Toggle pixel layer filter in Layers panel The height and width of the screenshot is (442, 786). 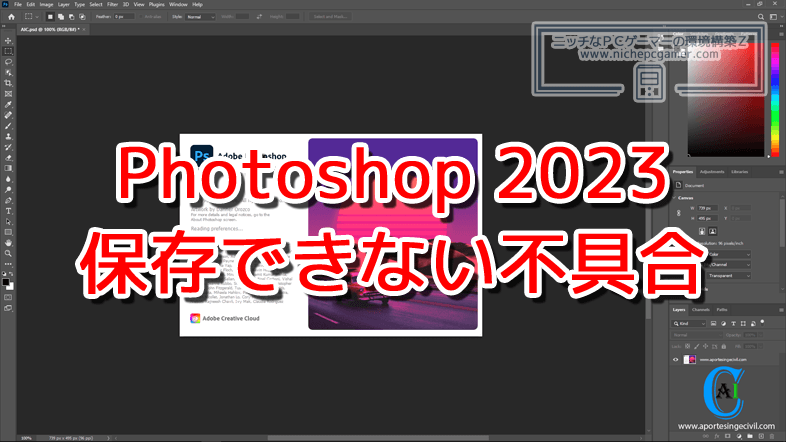click(x=713, y=324)
